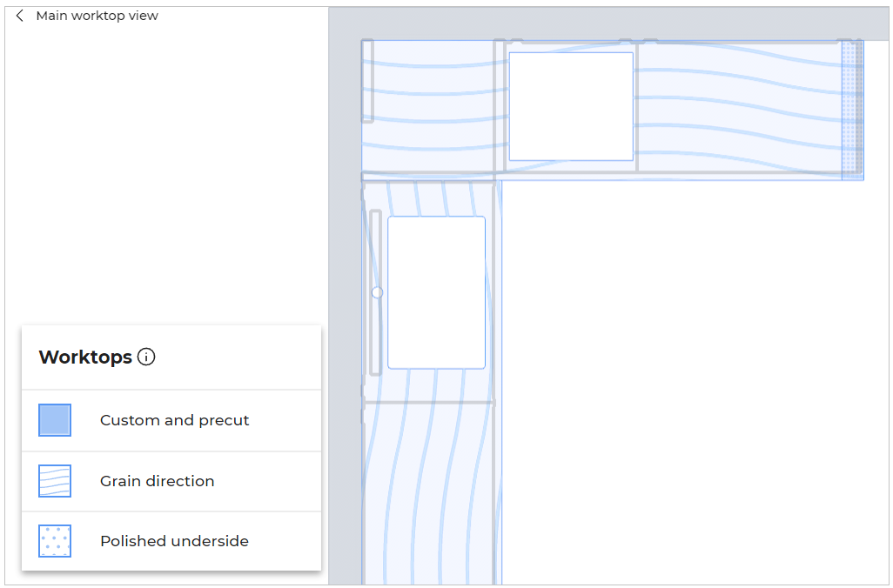Click the Grain direction label
This screenshot has height=588, width=893.
[x=157, y=481]
